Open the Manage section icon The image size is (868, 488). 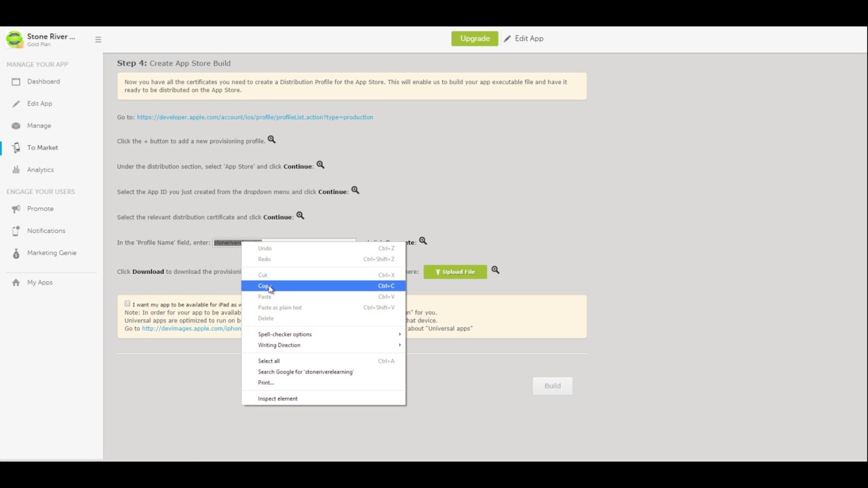[x=16, y=125]
